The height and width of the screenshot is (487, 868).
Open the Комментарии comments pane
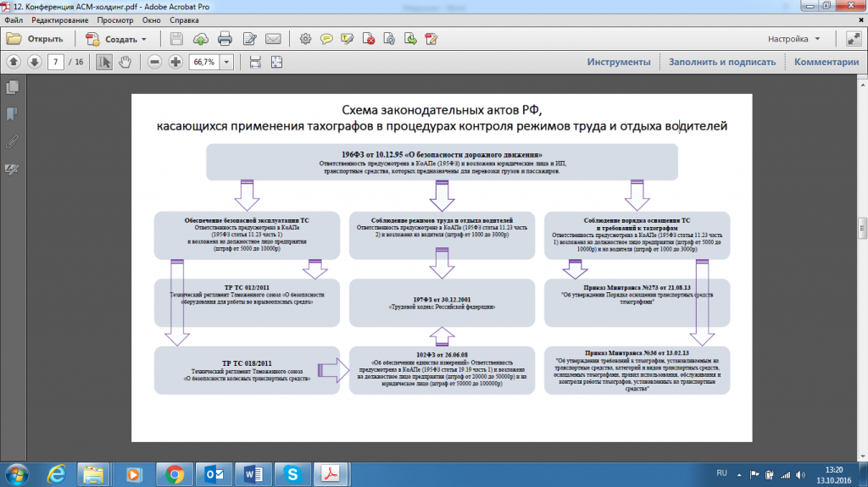tap(826, 62)
